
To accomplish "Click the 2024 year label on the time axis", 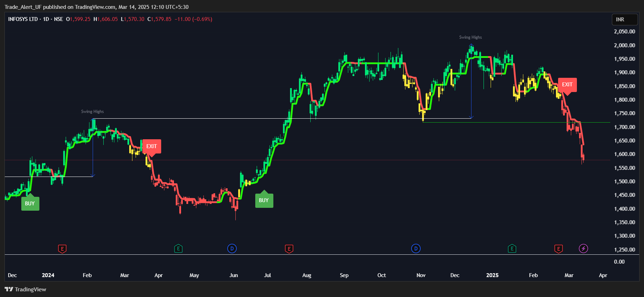I will (x=48, y=275).
